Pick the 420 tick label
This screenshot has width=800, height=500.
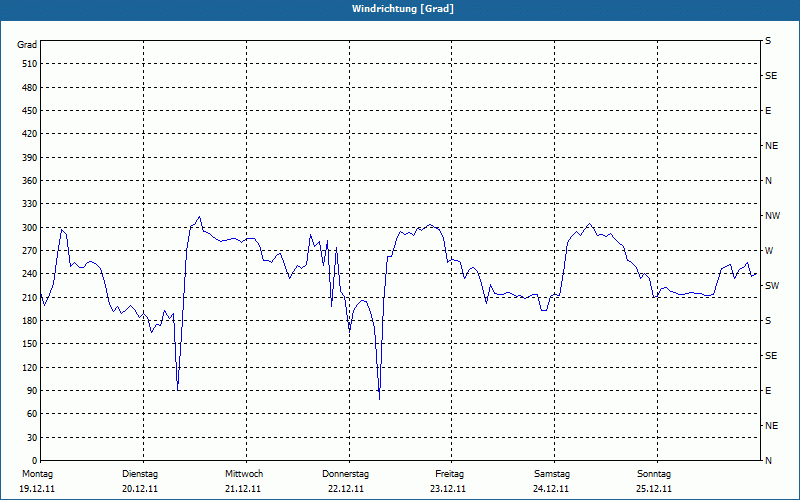tap(29, 134)
